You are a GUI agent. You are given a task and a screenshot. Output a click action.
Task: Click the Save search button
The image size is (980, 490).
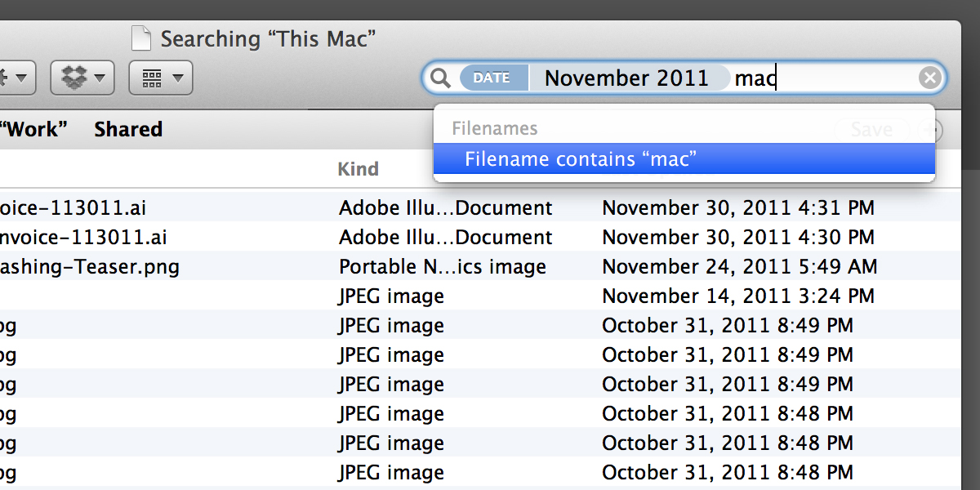coord(871,129)
